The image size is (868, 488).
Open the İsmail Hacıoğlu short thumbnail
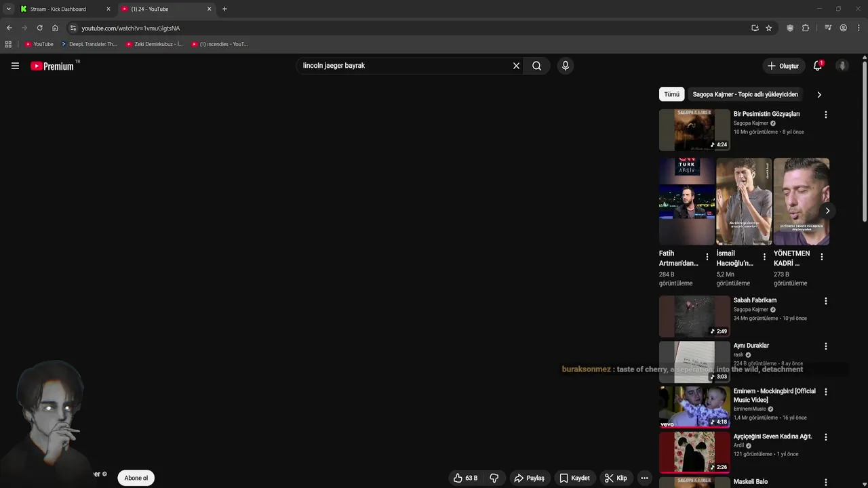(x=744, y=201)
